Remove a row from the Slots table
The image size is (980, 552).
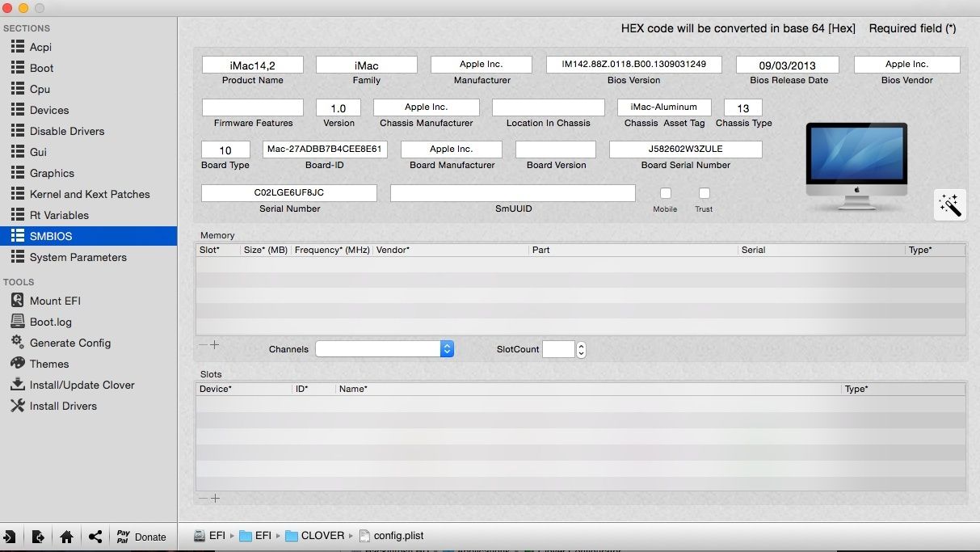tap(203, 499)
